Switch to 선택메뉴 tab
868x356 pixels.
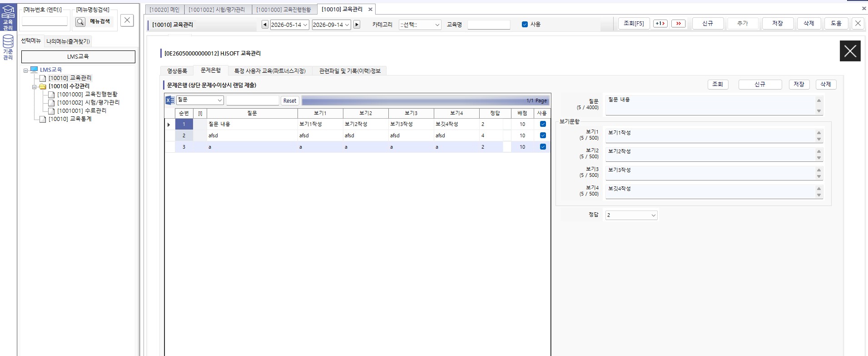pyautogui.click(x=31, y=41)
